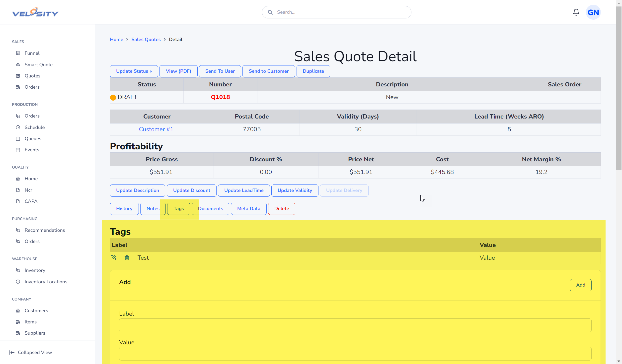Image resolution: width=622 pixels, height=364 pixels.
Task: Click the red Delete button
Action: coord(282,209)
